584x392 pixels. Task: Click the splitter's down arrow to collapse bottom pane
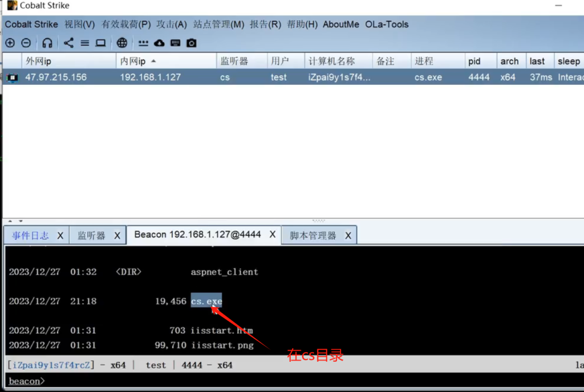21,221
